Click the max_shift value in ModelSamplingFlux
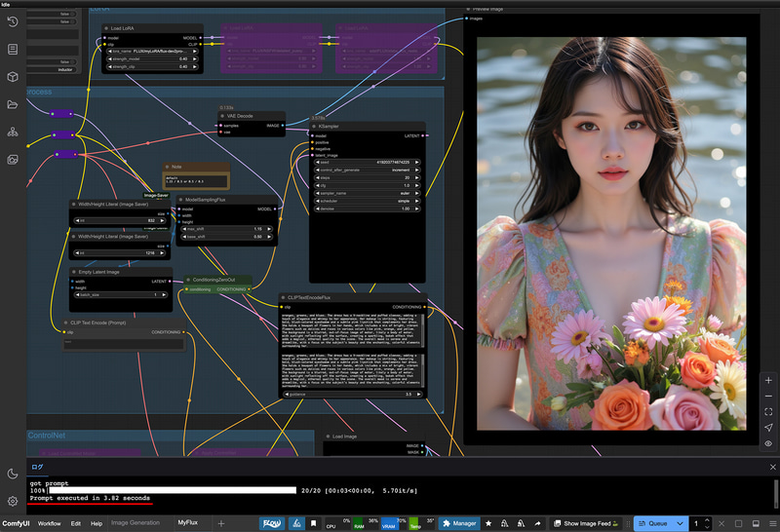The width and height of the screenshot is (780, 532). point(226,229)
